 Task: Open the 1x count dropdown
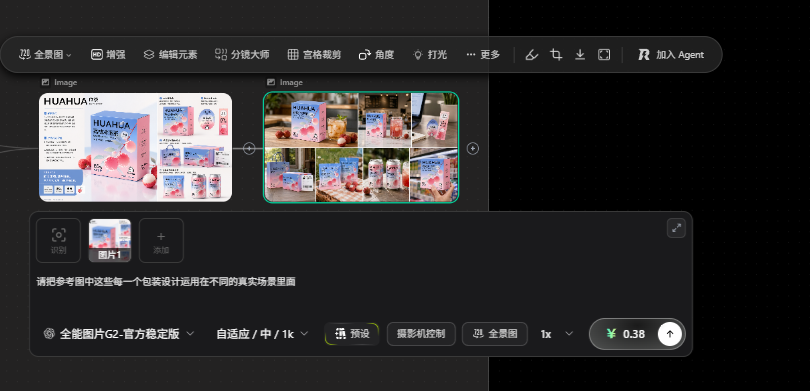pos(556,334)
